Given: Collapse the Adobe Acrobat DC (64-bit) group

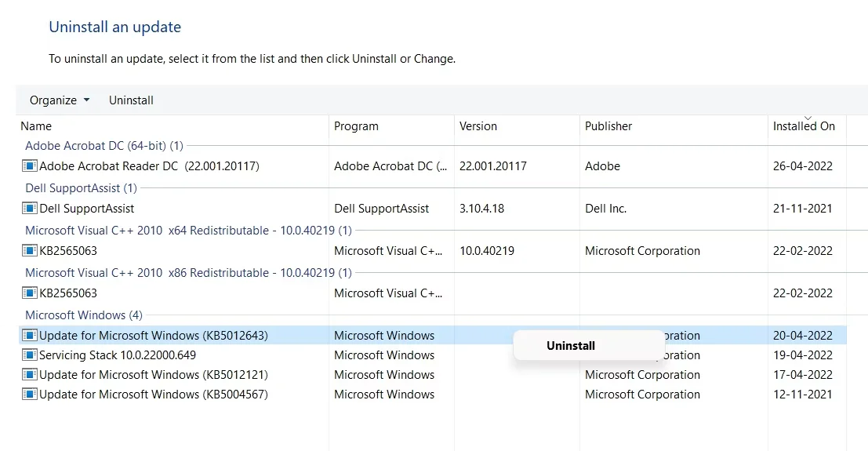Looking at the screenshot, I should click(104, 146).
